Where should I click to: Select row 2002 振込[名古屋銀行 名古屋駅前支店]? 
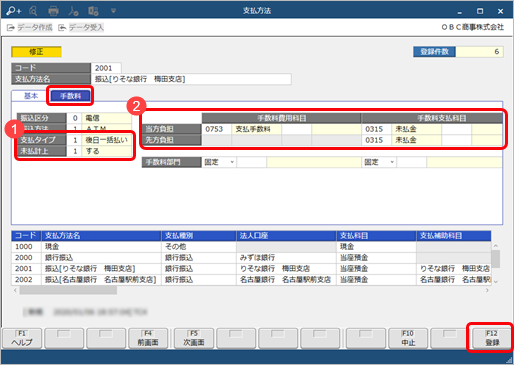coord(251,280)
